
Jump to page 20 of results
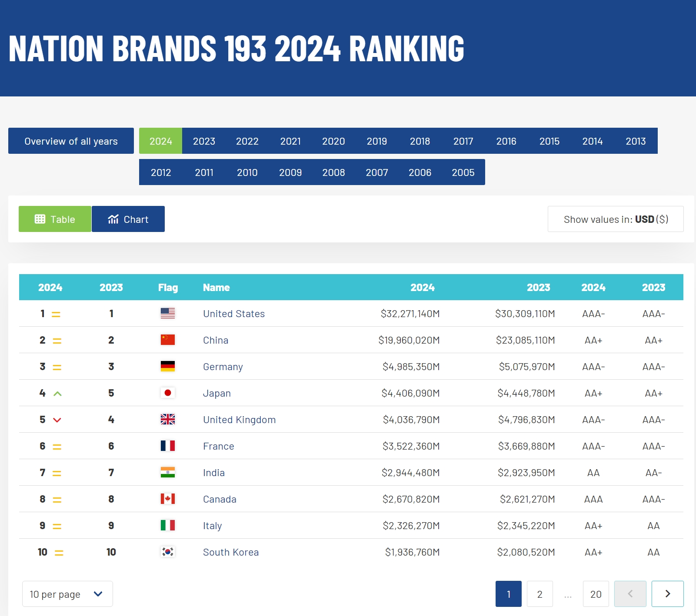(596, 594)
